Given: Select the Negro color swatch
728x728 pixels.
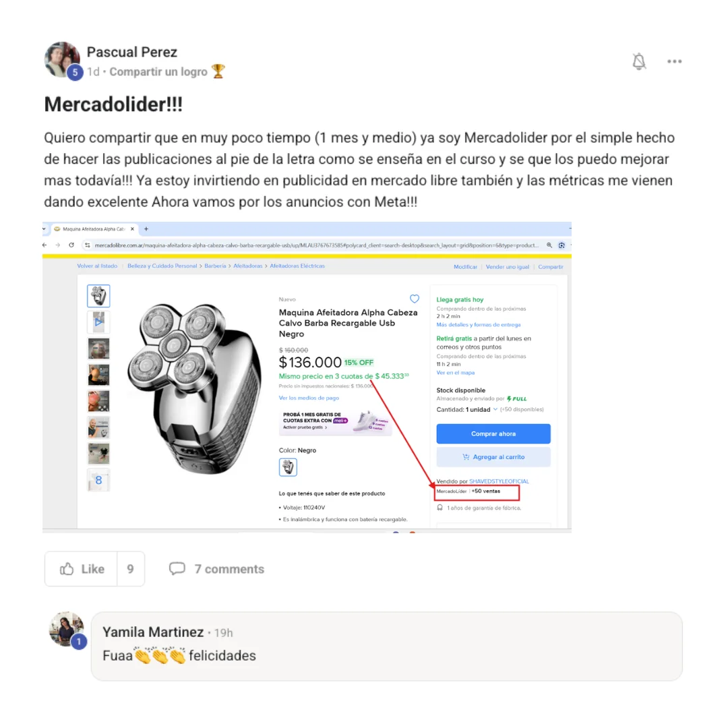Looking at the screenshot, I should pos(288,467).
